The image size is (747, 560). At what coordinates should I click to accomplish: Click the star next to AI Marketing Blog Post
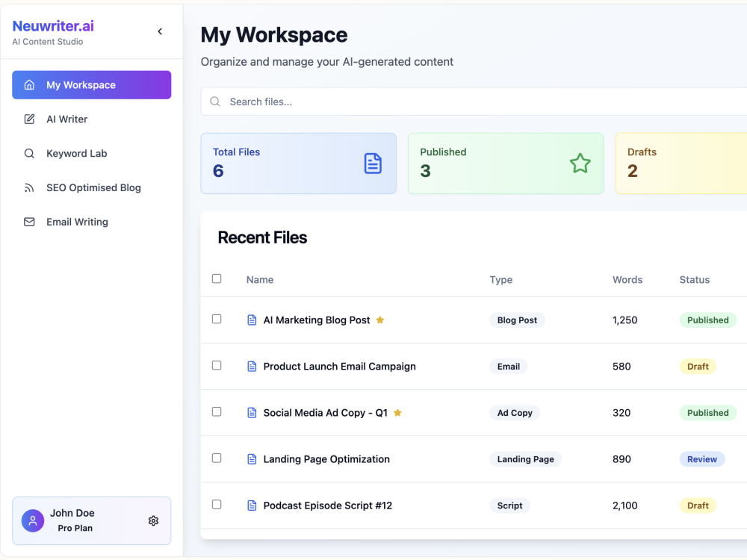point(380,320)
